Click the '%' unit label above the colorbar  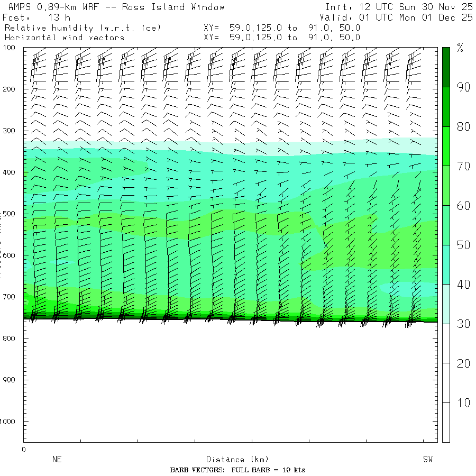[460, 48]
